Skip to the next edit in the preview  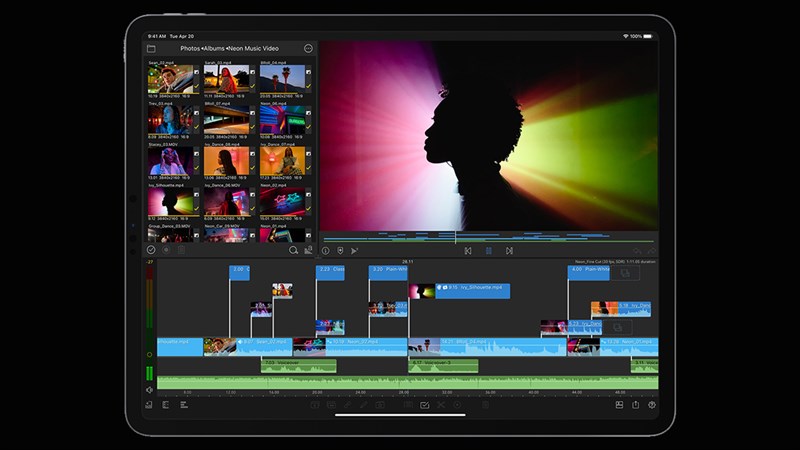pos(509,251)
